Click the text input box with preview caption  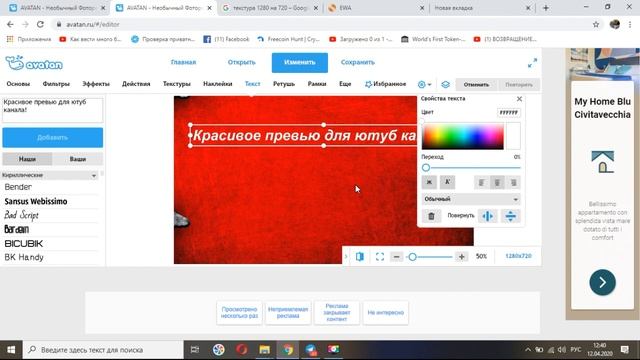pyautogui.click(x=53, y=110)
